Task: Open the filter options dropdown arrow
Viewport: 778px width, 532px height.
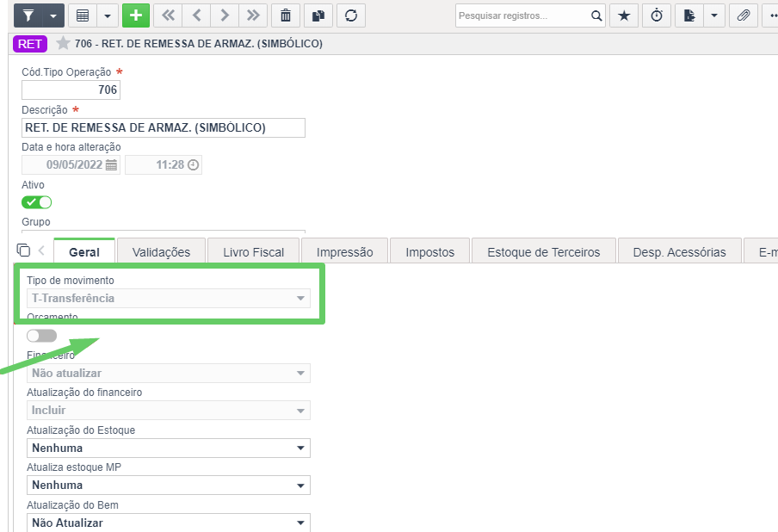Action: (x=53, y=15)
